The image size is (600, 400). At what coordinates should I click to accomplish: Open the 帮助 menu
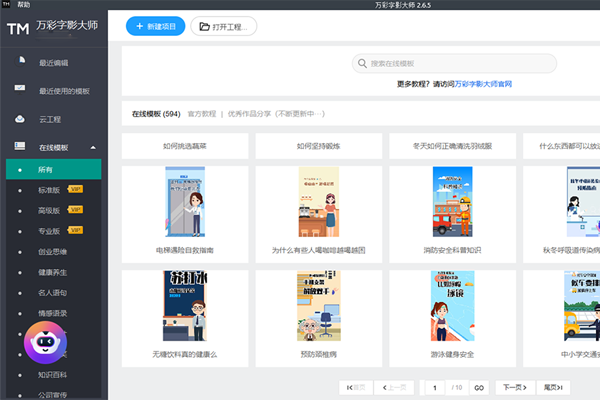coord(23,5)
